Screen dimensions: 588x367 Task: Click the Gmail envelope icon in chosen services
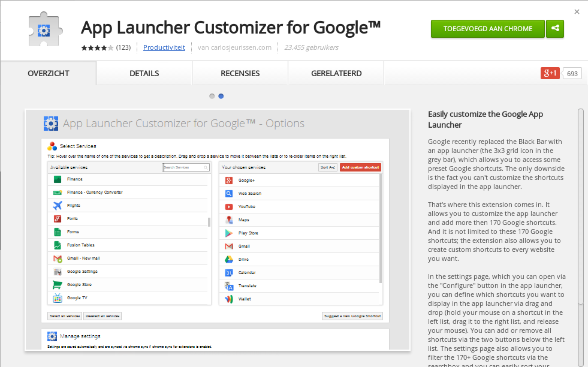(x=229, y=246)
